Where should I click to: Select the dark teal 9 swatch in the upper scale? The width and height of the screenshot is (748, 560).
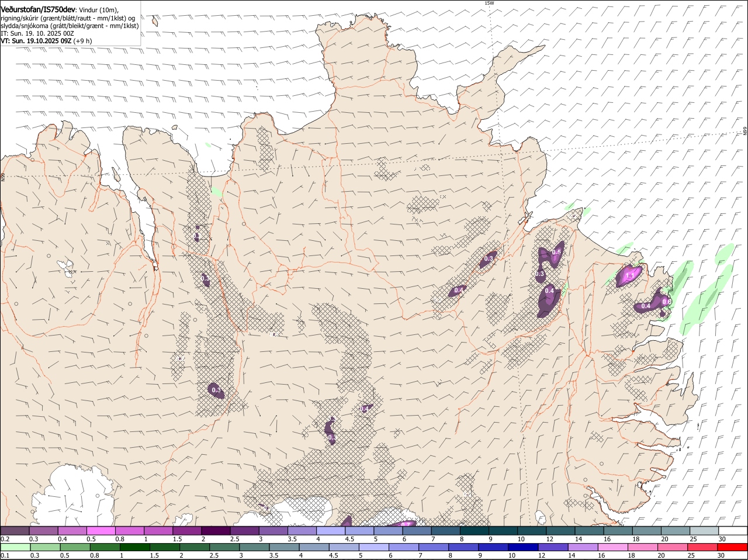[x=503, y=531]
